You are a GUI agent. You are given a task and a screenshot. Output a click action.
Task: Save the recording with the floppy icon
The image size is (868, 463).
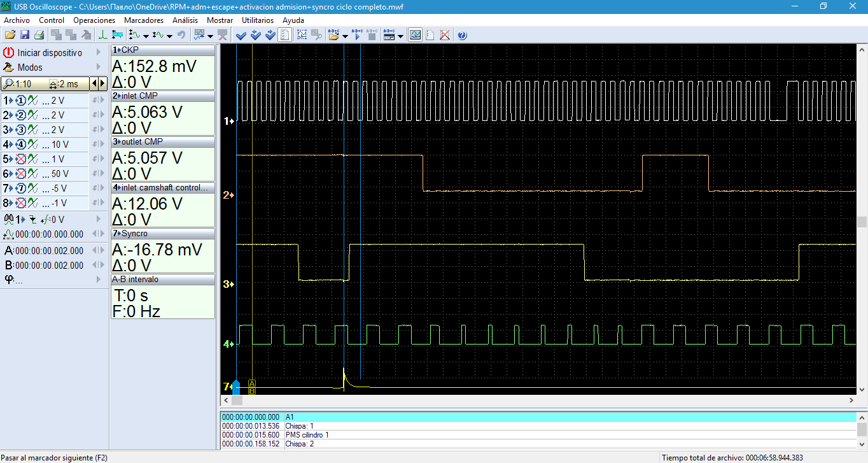tap(25, 35)
